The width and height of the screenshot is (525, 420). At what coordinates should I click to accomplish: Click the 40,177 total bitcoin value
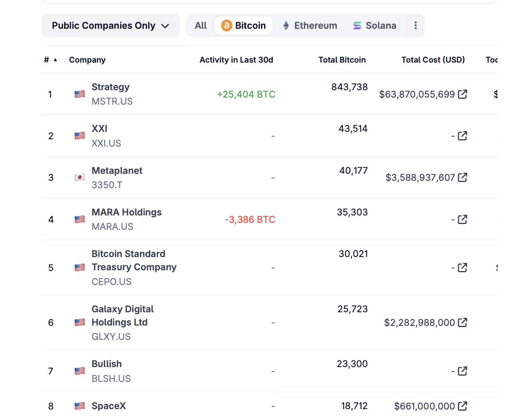tap(353, 171)
